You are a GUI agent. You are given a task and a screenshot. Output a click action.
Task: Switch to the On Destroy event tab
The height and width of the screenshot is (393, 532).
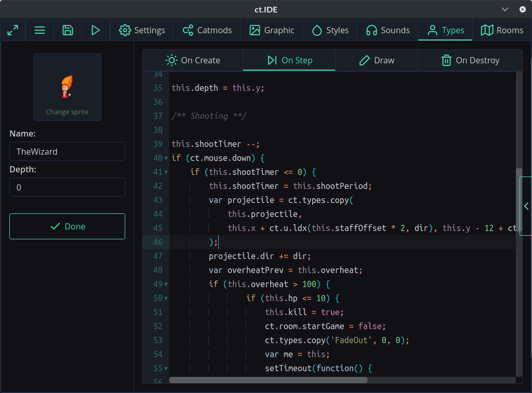[470, 60]
